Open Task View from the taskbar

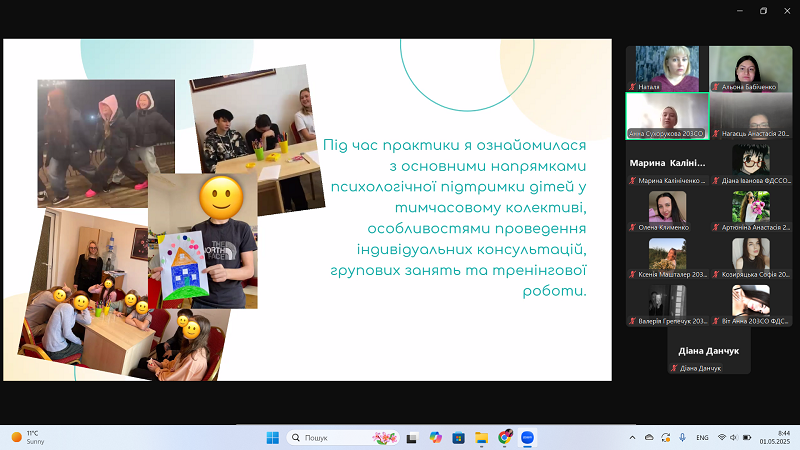click(x=412, y=438)
